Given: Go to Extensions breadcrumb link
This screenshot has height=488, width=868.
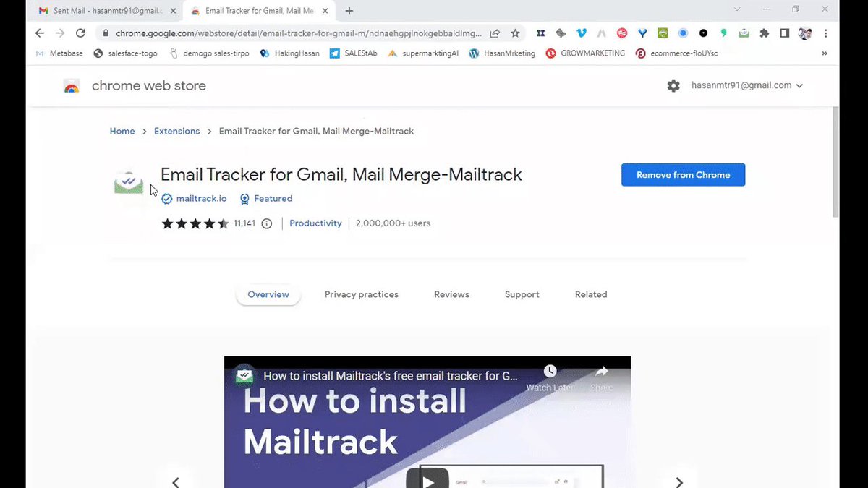Looking at the screenshot, I should (177, 131).
